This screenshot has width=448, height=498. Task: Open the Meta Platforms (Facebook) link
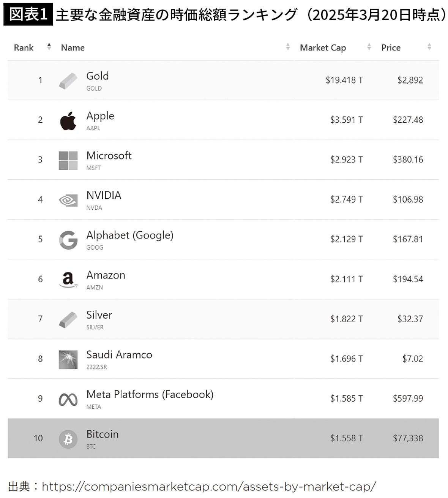tap(150, 395)
